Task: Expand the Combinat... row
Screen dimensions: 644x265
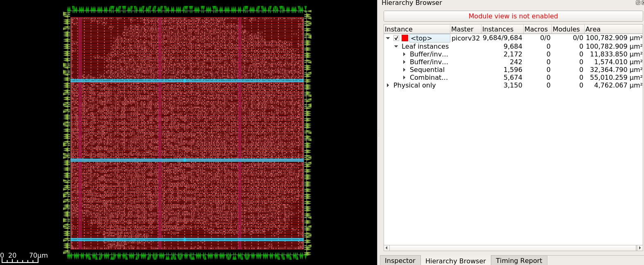Action: [404, 78]
